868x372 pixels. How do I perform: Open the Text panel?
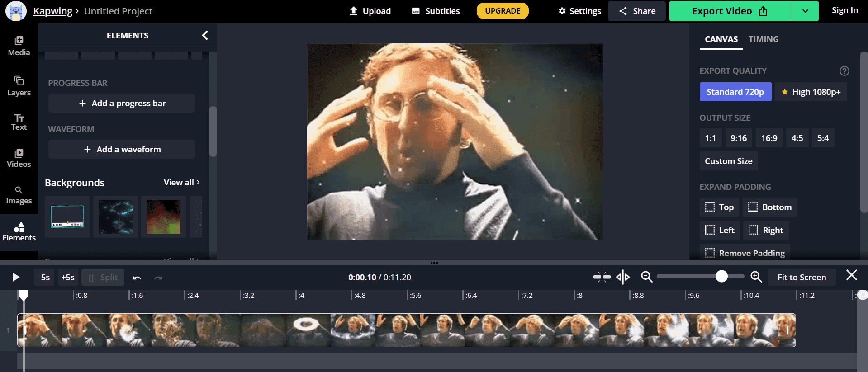19,122
